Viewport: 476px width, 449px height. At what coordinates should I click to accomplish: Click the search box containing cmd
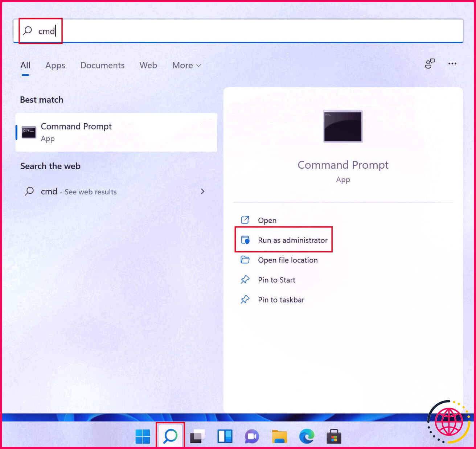pyautogui.click(x=238, y=31)
